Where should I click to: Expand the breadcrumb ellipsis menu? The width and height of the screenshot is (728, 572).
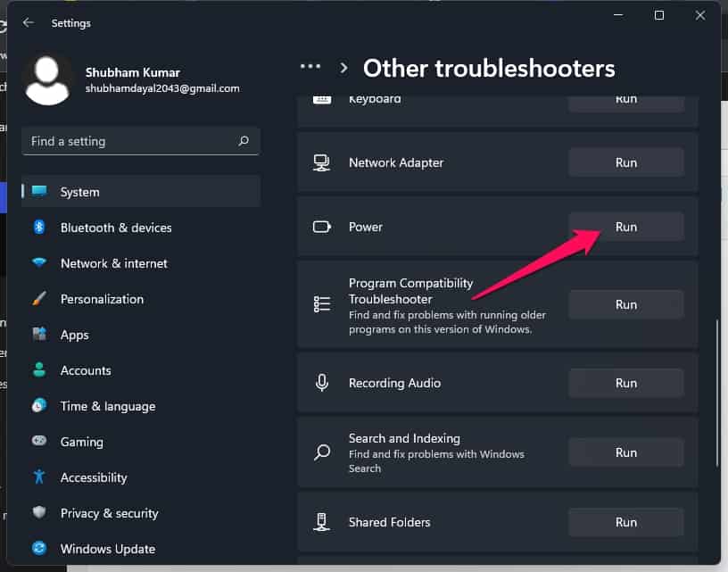click(x=310, y=67)
